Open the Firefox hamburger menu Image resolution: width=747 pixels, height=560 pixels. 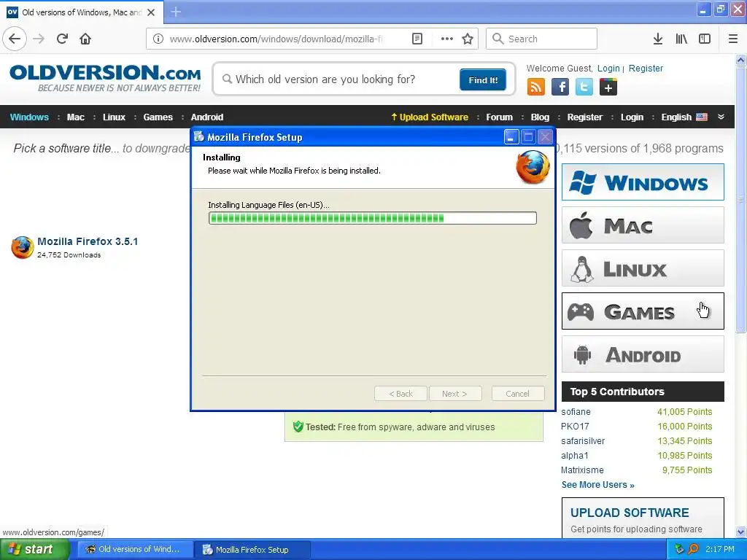click(732, 39)
